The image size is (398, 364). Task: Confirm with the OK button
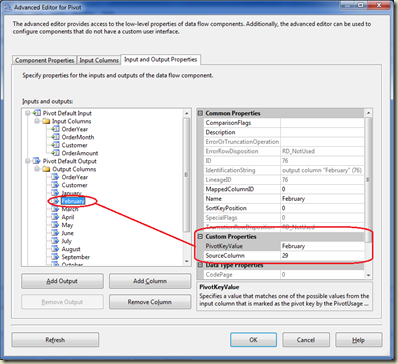(x=253, y=340)
